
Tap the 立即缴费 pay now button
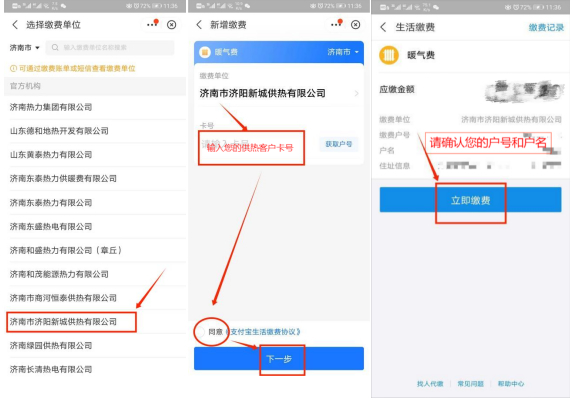tap(470, 200)
